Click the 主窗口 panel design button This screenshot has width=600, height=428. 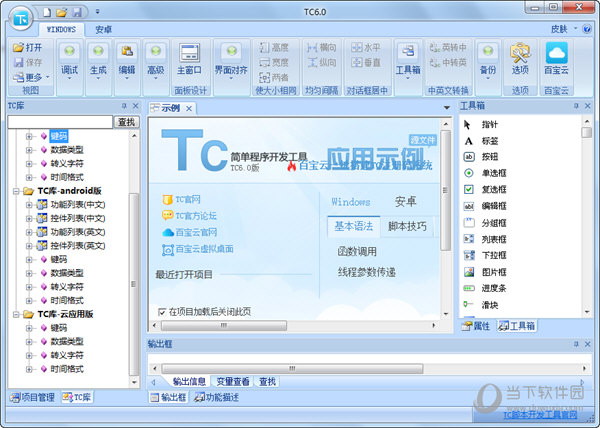(x=189, y=60)
